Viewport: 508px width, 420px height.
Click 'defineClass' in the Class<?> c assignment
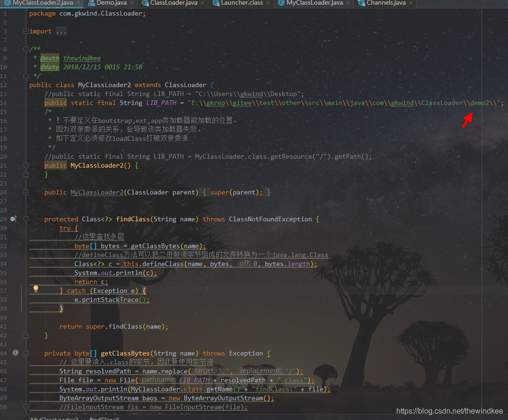coord(163,264)
